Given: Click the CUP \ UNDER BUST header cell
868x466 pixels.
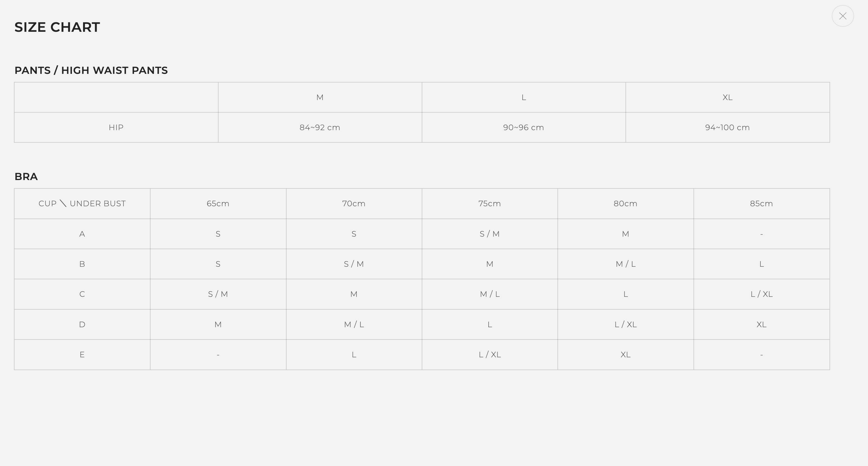Looking at the screenshot, I should [x=82, y=203].
